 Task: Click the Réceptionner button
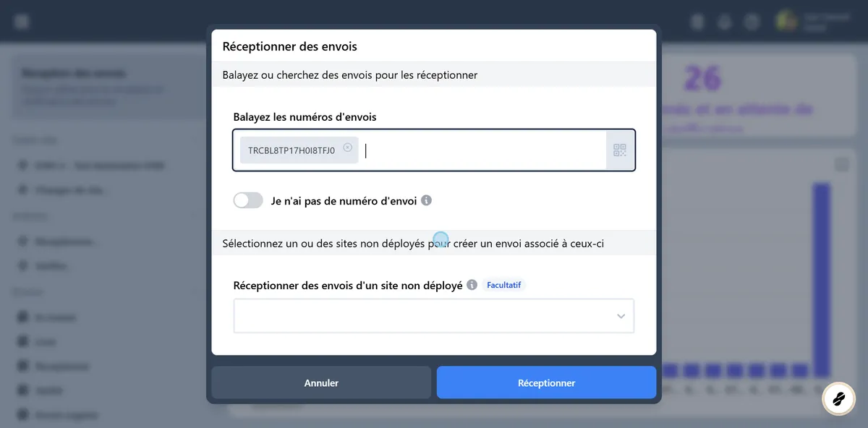click(x=546, y=382)
